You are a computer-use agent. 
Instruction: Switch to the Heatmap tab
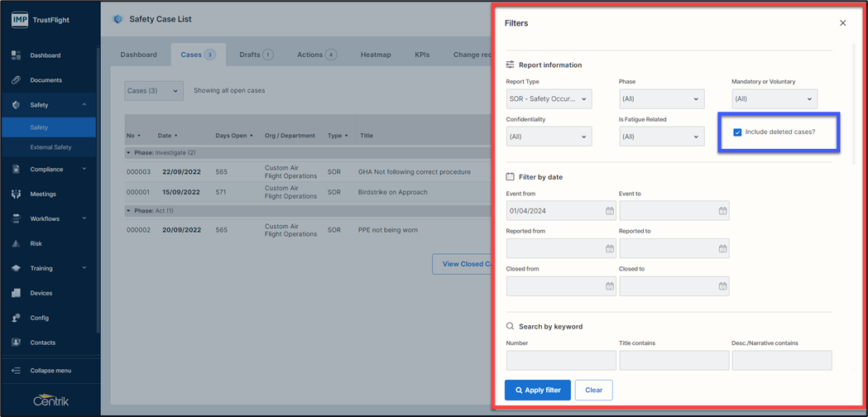(x=376, y=55)
